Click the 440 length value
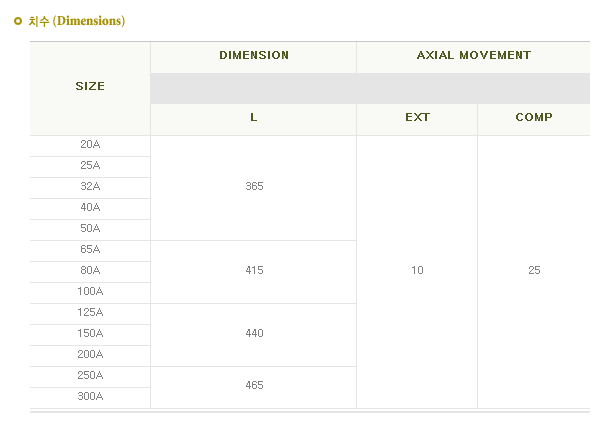 coord(254,334)
